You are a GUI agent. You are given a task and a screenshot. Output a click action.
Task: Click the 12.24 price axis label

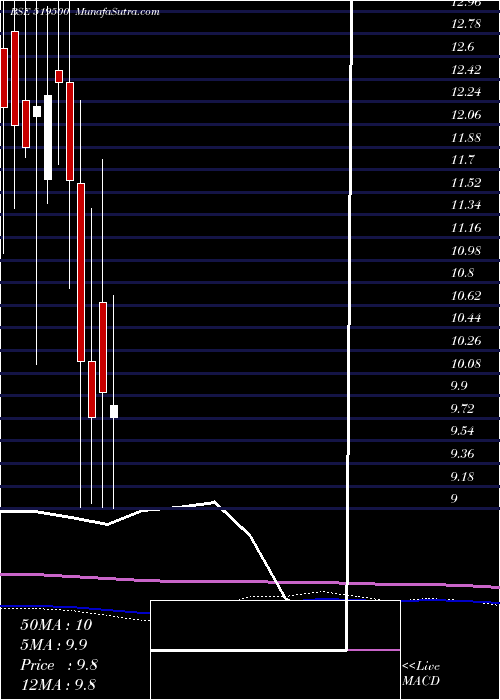[466, 92]
